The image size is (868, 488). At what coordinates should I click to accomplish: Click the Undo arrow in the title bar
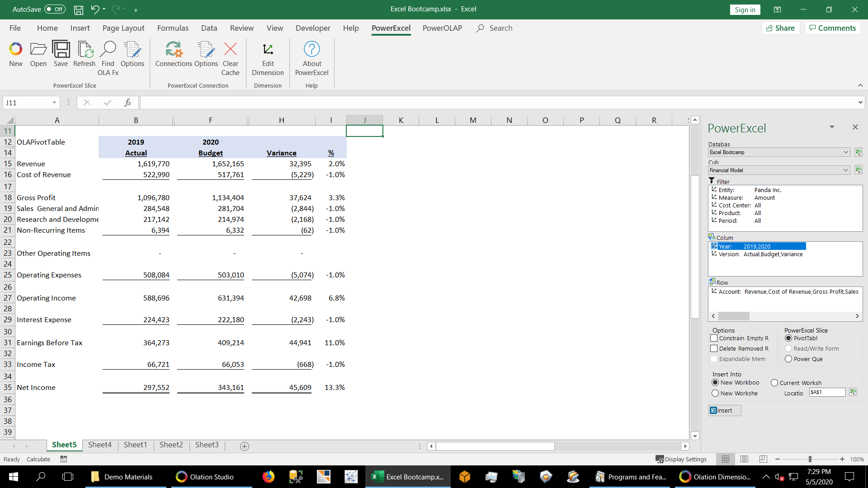pos(95,9)
